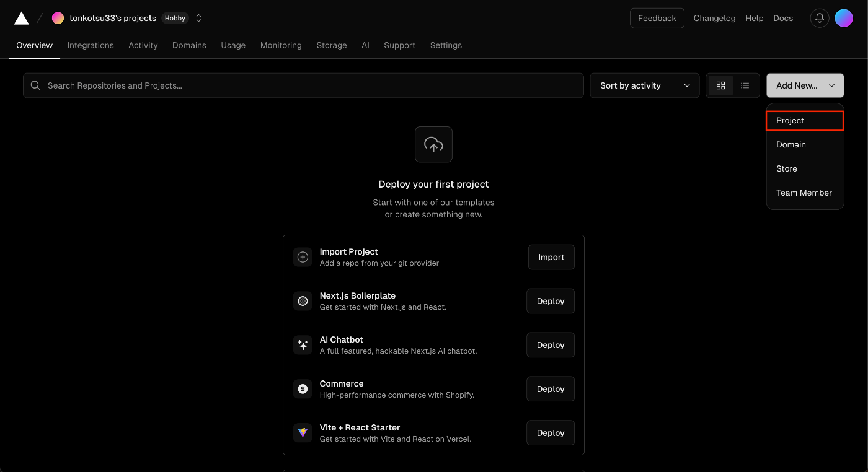The width and height of the screenshot is (868, 472).
Task: Open the notifications bell
Action: [x=820, y=18]
